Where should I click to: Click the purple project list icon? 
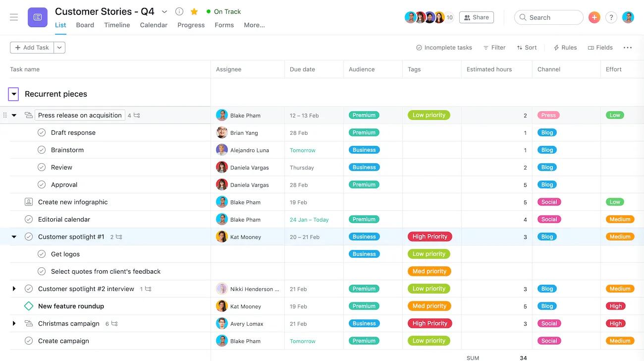[38, 17]
